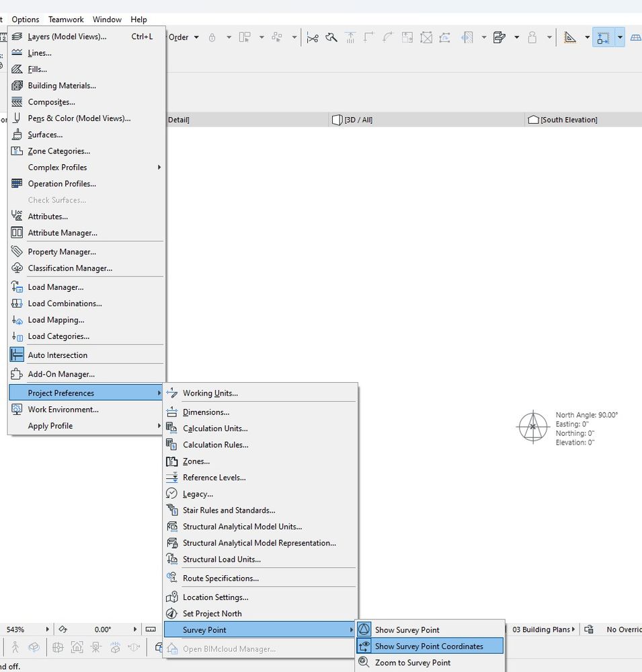
Task: Open Building Materials settings
Action: click(86, 85)
